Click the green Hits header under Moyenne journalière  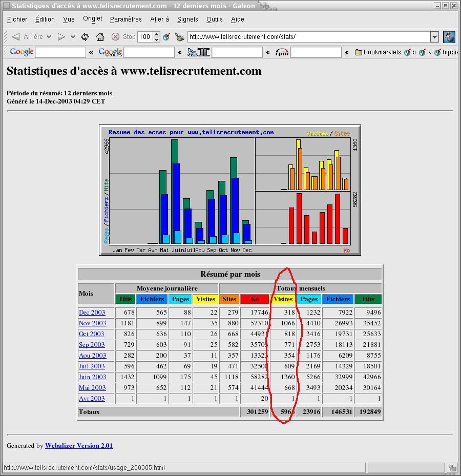pyautogui.click(x=125, y=299)
